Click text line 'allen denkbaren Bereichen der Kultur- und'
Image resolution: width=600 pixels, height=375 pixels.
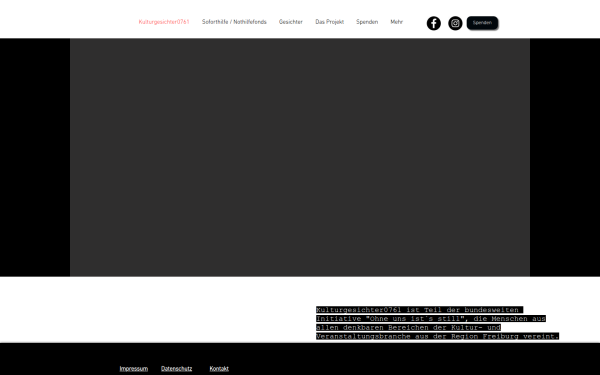(408, 328)
